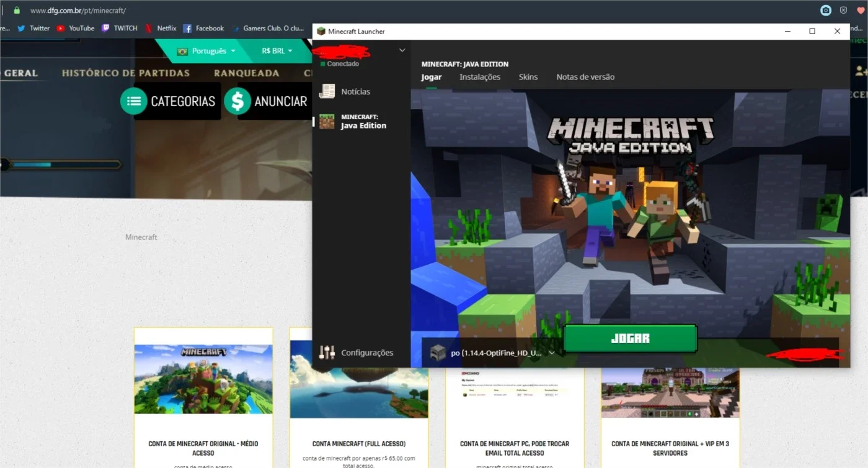Click the Configurações sliders icon
The height and width of the screenshot is (468, 868).
click(x=327, y=353)
